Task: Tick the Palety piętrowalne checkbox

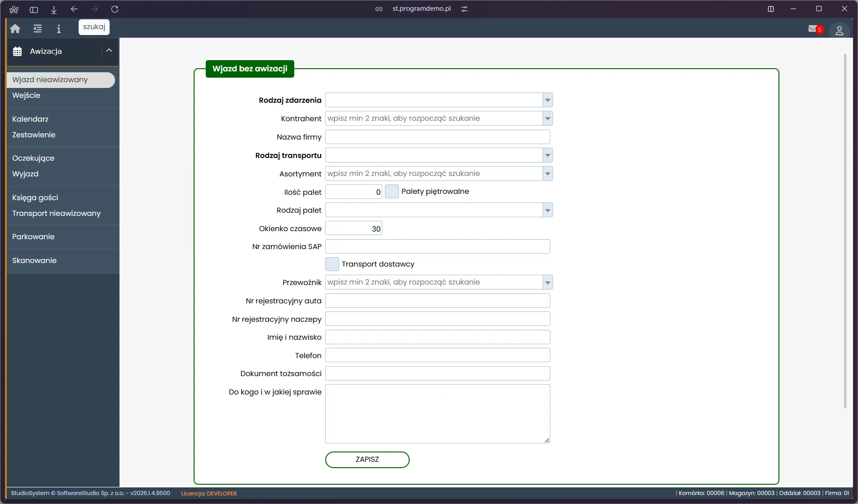Action: [x=392, y=192]
